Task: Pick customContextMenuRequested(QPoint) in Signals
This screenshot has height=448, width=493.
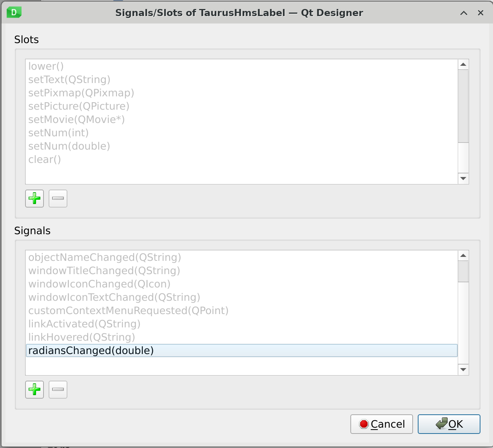Action: coord(128,311)
